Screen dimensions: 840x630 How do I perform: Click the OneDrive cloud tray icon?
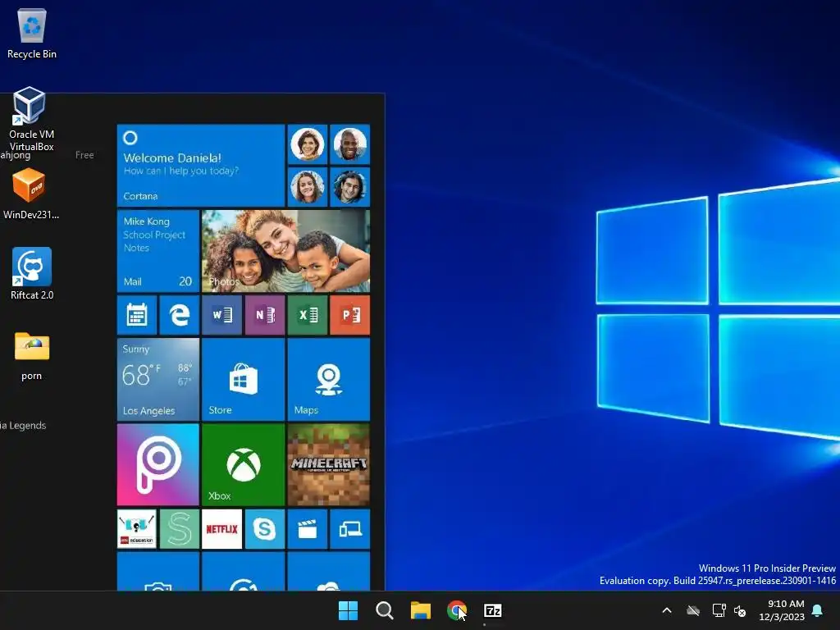point(693,610)
